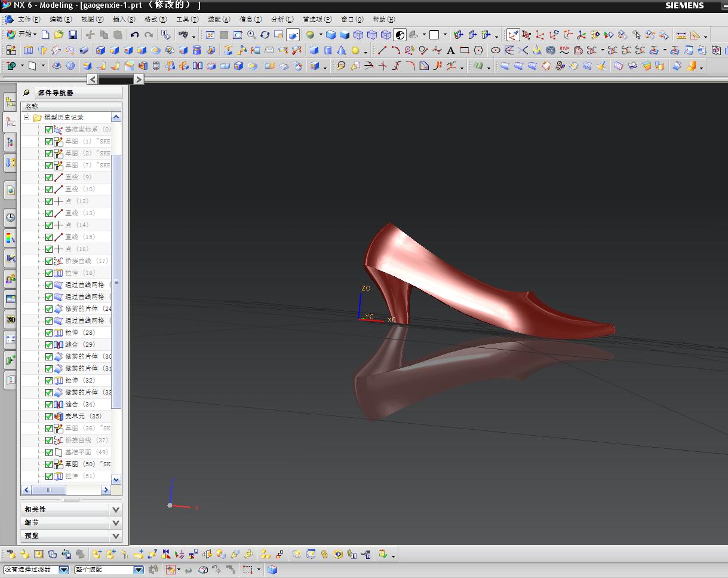
Task: Insert a Cylinder primitive from toolbar
Action: click(328, 50)
